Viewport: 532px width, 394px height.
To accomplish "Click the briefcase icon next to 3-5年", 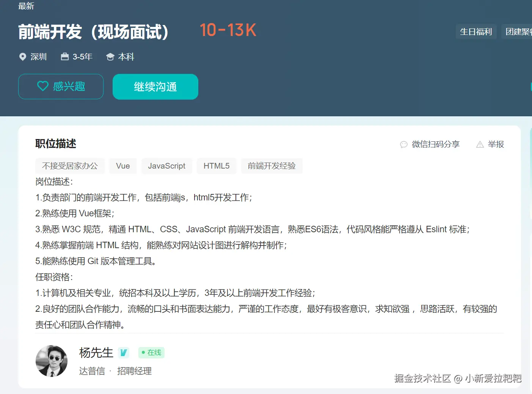I will [64, 56].
